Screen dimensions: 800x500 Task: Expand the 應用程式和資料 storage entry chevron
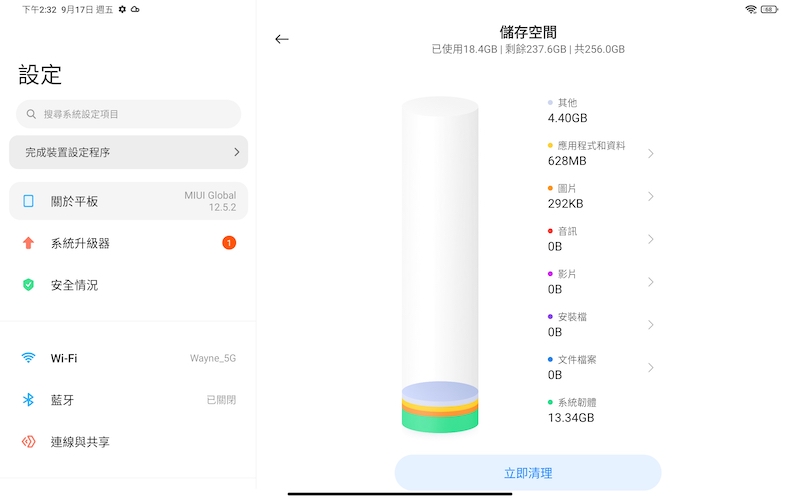(651, 154)
